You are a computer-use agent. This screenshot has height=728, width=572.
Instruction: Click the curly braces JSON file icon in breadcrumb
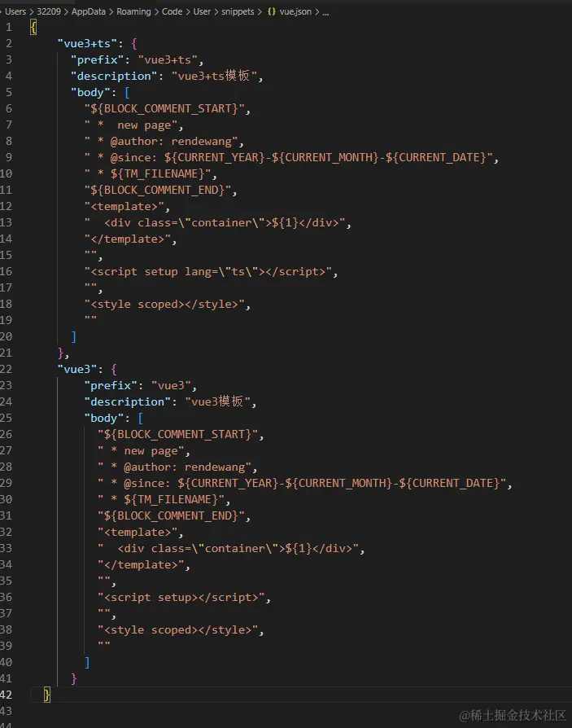272,11
